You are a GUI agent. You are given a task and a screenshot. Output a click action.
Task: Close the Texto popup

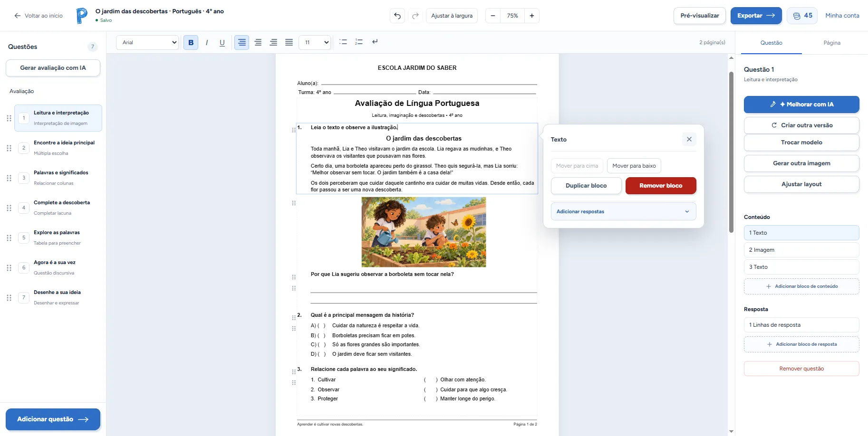click(x=689, y=139)
